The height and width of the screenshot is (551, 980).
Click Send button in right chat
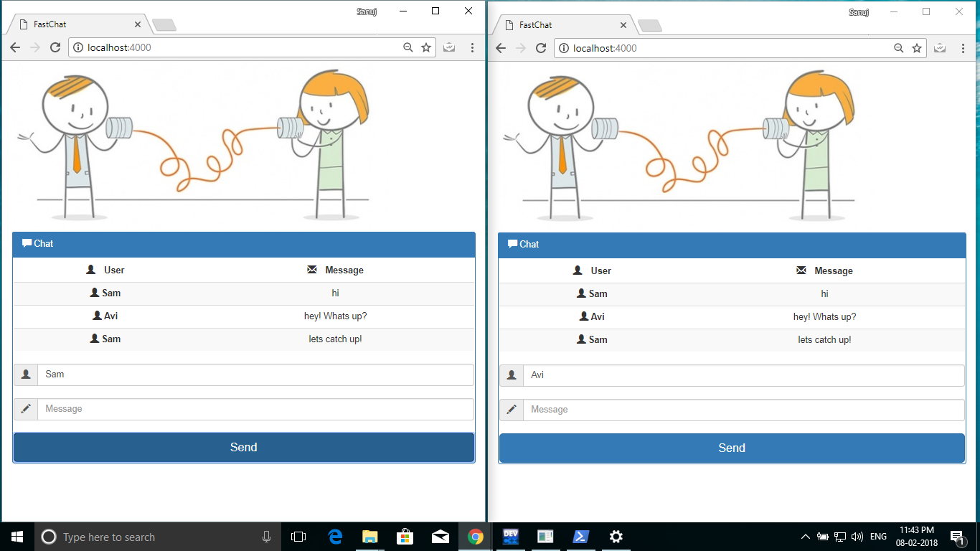(x=732, y=448)
